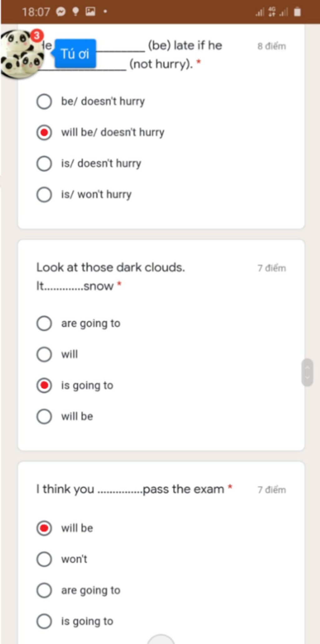The height and width of the screenshot is (644, 320).
Task: Tap the red unread badge showing 3
Action: 37,36
